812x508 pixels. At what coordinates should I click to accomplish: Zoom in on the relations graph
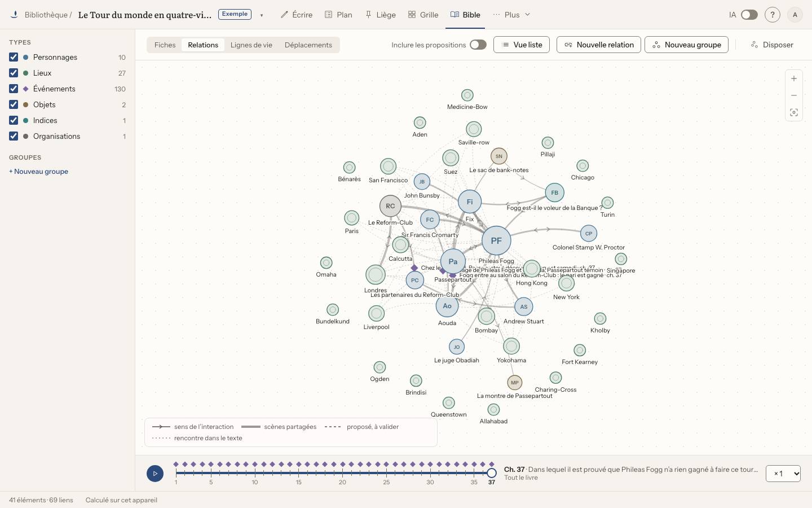tap(794, 78)
